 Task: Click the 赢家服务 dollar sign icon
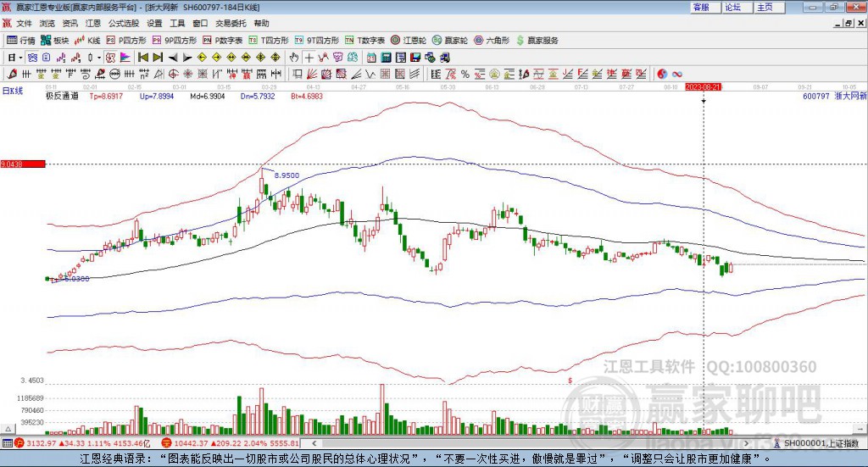pos(520,40)
